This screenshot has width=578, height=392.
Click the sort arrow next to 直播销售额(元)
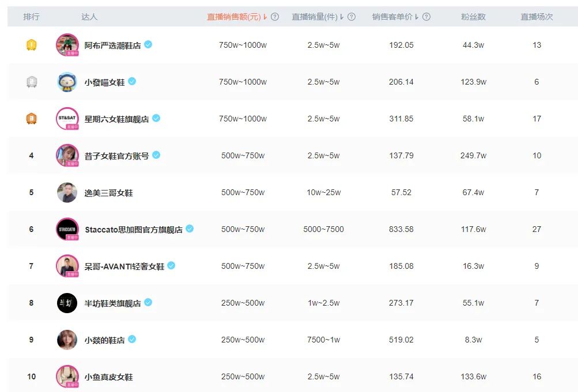265,17
